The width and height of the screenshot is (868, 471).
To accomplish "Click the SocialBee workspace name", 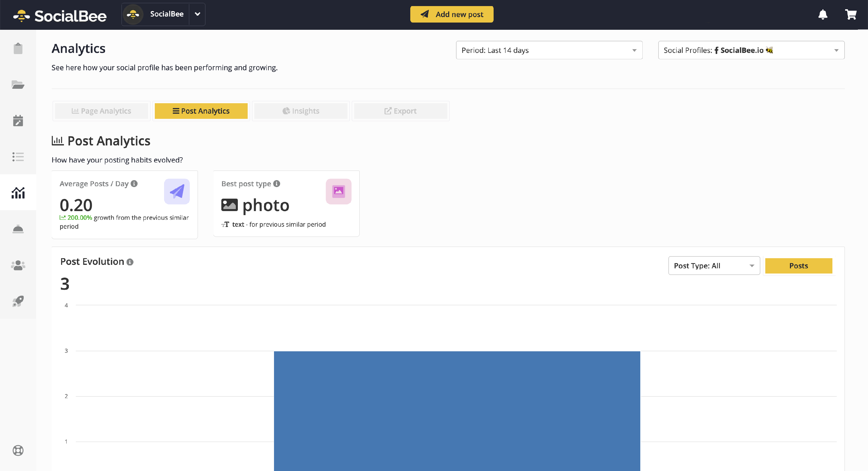I will coord(167,14).
